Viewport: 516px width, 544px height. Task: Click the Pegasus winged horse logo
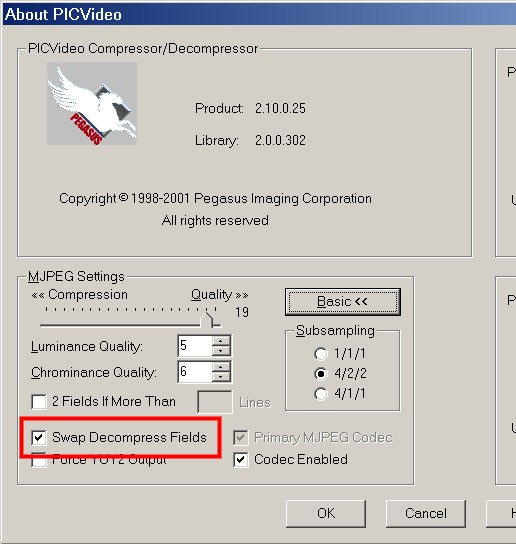click(92, 103)
